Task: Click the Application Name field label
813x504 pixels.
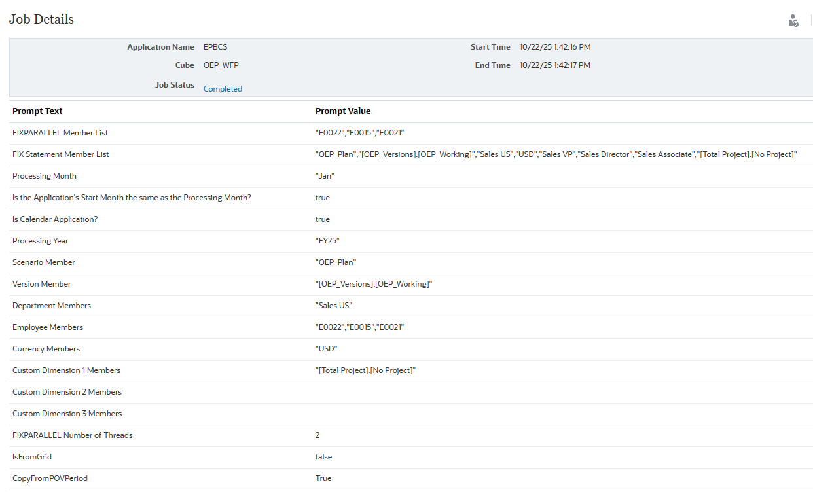Action: [x=160, y=47]
